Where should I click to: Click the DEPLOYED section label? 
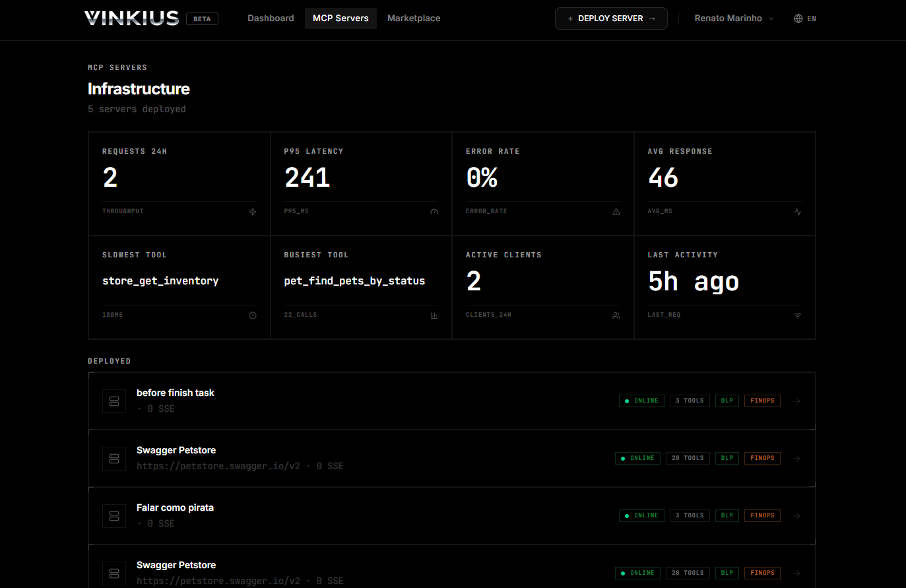(x=110, y=362)
